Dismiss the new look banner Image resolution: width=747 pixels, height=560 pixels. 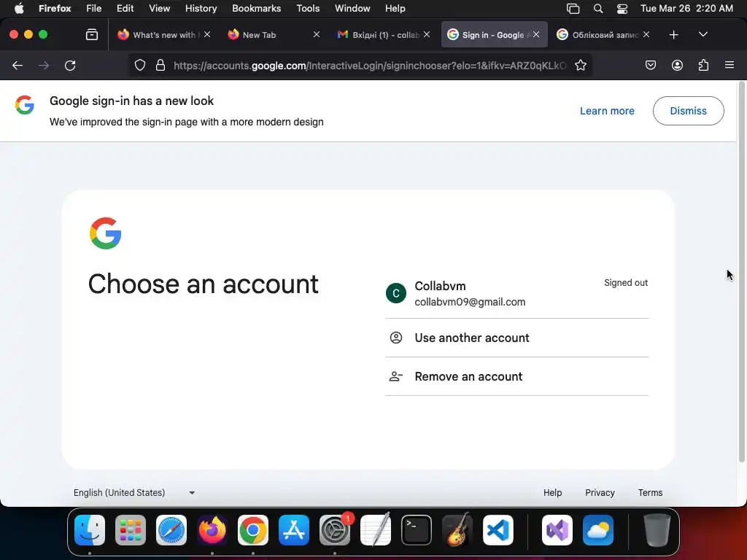point(689,111)
